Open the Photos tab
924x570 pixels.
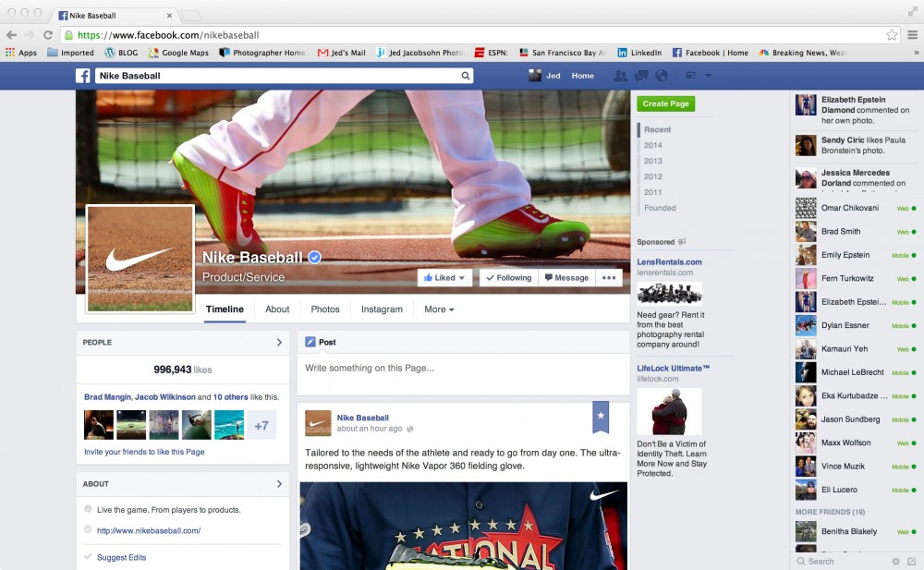[325, 309]
